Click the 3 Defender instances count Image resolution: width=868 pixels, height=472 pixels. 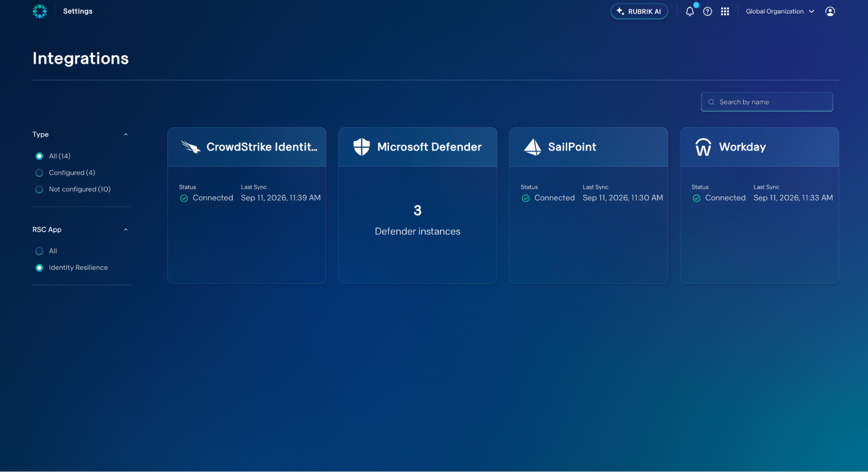pyautogui.click(x=417, y=210)
